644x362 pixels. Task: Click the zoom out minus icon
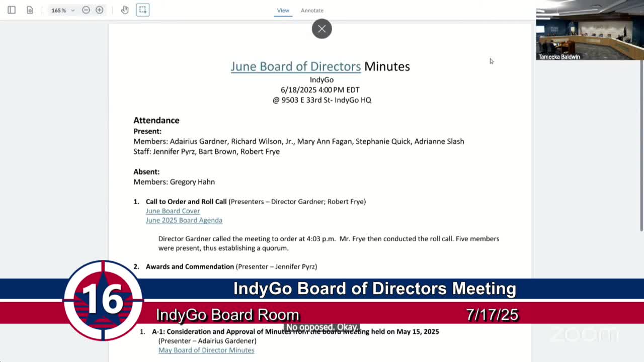(x=86, y=10)
